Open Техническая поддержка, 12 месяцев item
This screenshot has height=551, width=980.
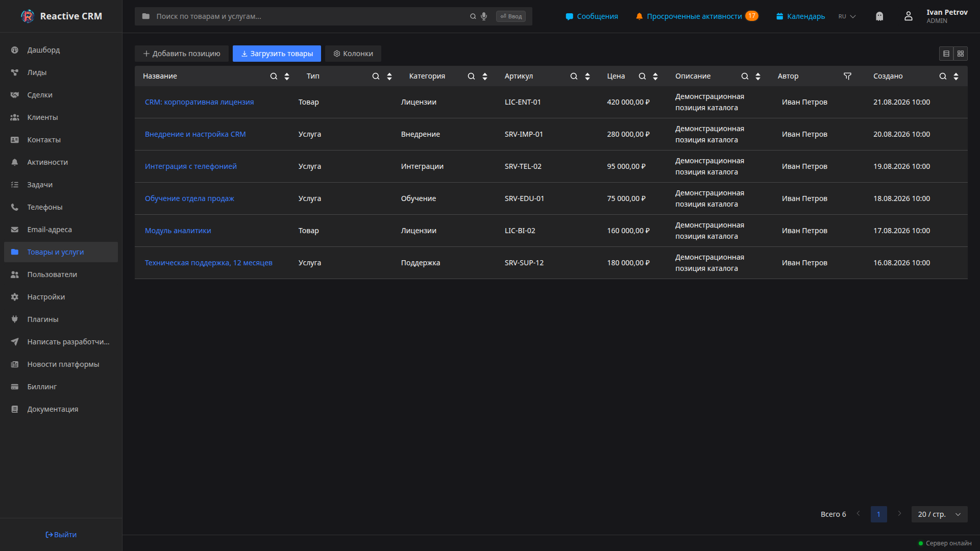click(208, 263)
